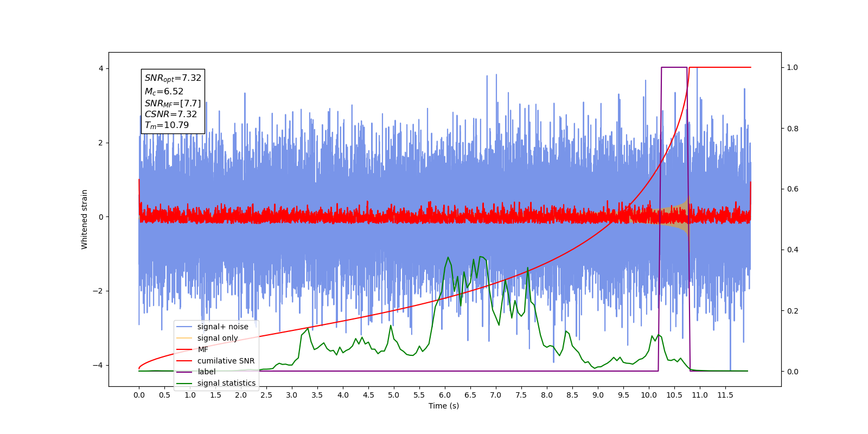Click the "signal+ noise" legend entry text
868x434 pixels.
pyautogui.click(x=223, y=327)
